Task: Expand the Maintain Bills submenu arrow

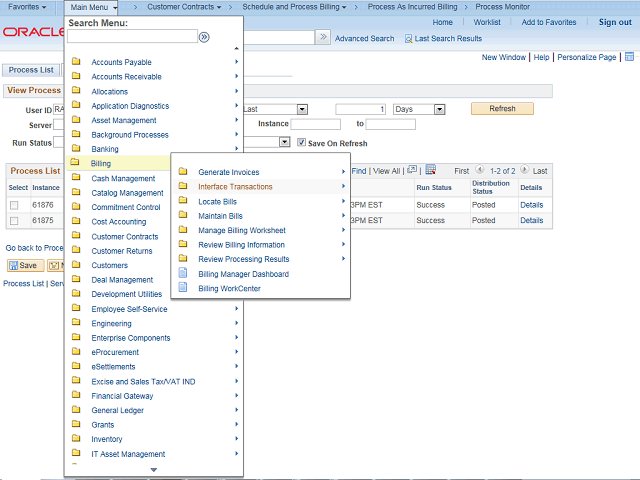Action: (343, 216)
